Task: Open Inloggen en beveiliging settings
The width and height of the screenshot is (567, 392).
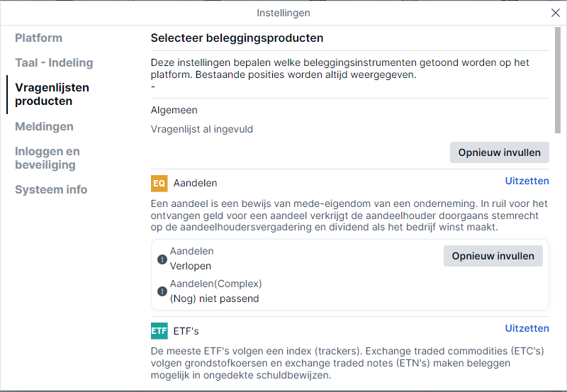Action: pos(47,158)
